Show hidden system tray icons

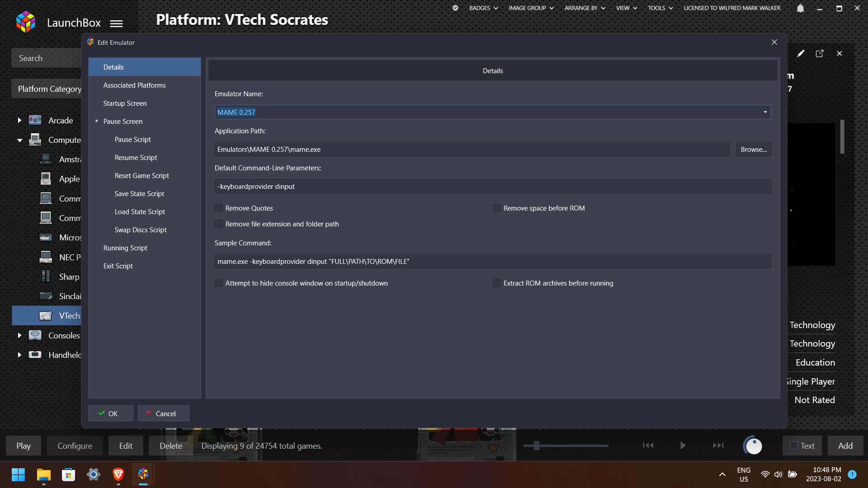[722, 474]
